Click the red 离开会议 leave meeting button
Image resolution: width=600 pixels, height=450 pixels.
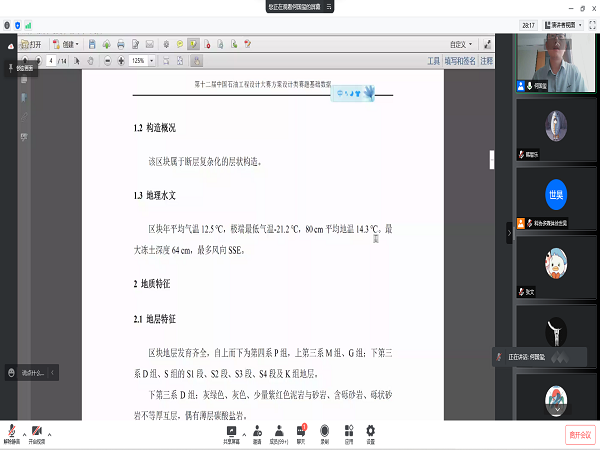(x=580, y=434)
